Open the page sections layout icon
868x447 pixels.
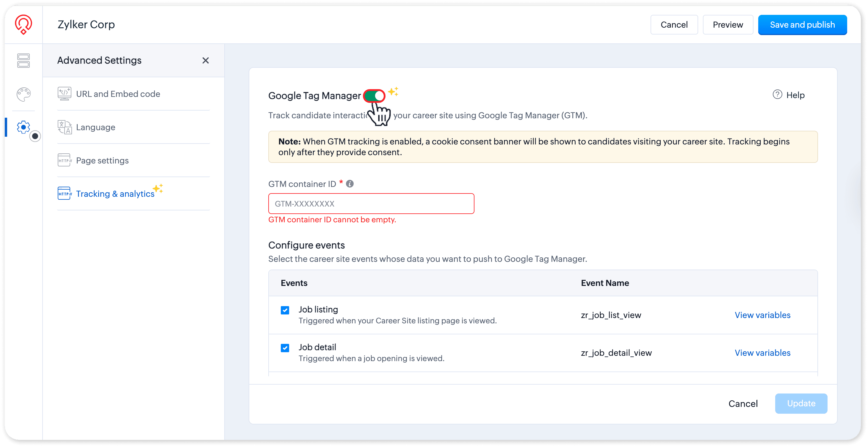[23, 61]
